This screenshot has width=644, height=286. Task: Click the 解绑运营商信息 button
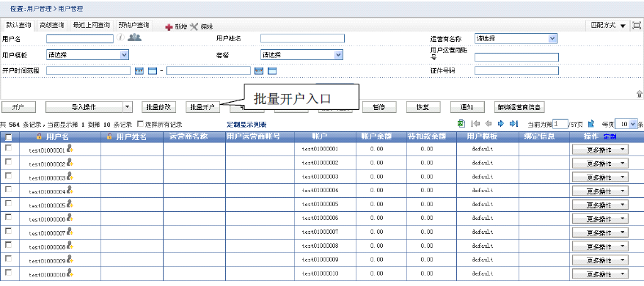click(519, 107)
